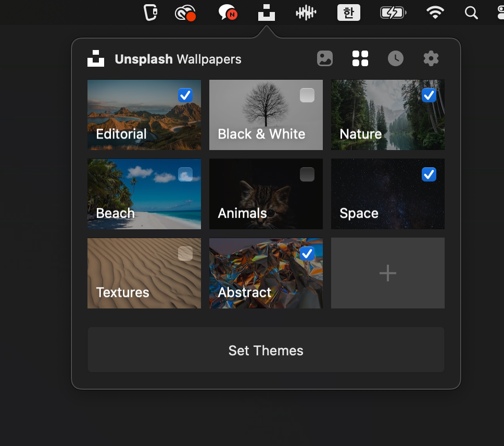The width and height of the screenshot is (504, 446).
Task: Switch to the themes grid view icon
Action: [x=360, y=58]
